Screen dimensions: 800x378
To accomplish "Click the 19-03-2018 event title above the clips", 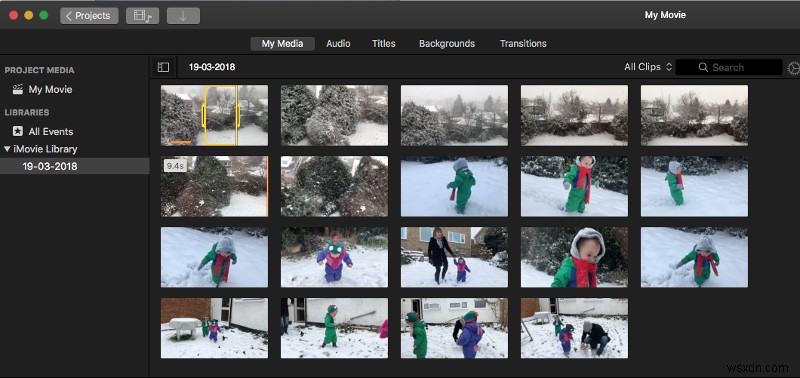I will 212,67.
